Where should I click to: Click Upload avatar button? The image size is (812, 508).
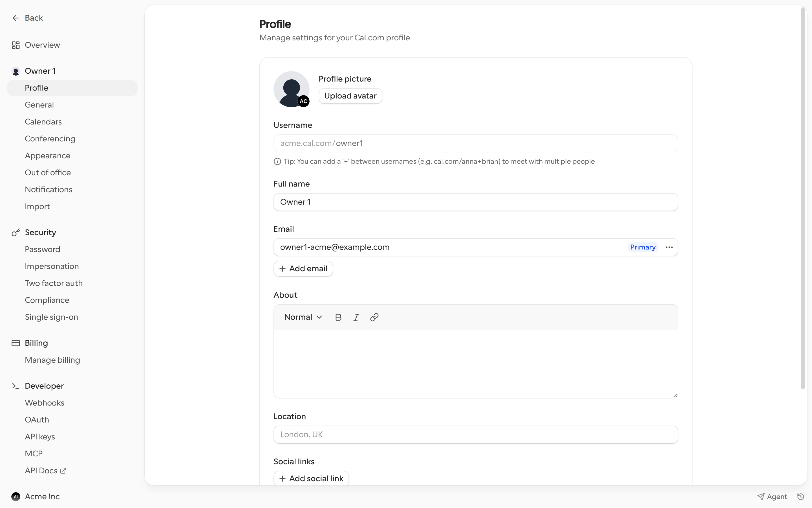[350, 96]
